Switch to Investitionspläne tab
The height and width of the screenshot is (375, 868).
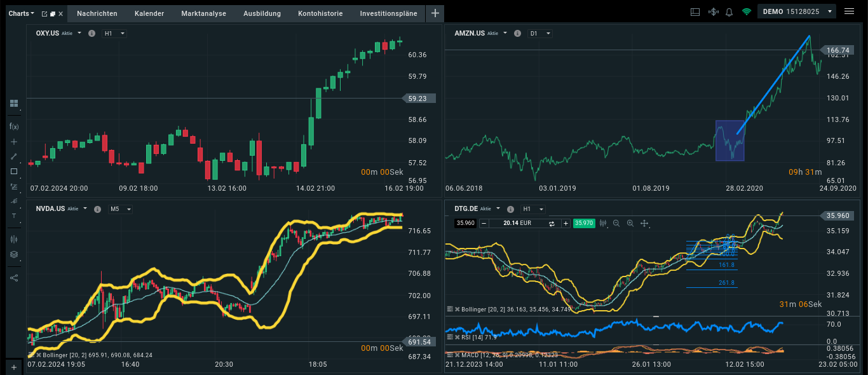(x=388, y=13)
